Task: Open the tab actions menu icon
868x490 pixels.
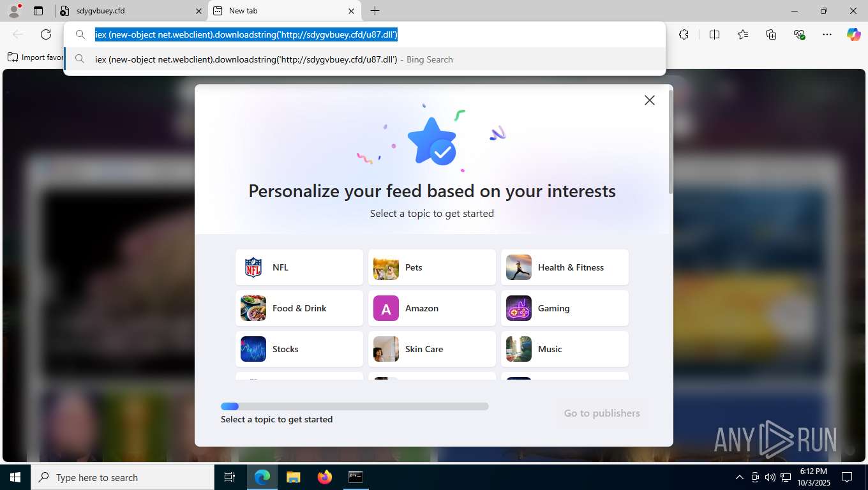Action: click(38, 11)
